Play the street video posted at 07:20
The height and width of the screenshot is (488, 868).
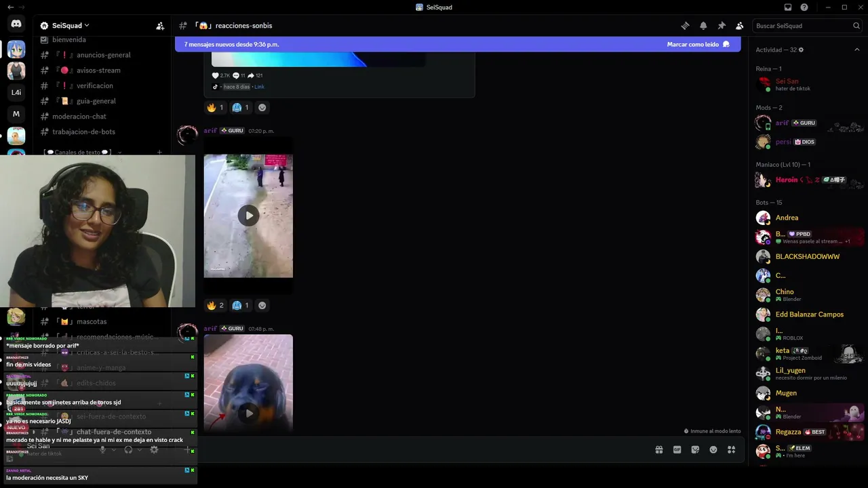(248, 216)
